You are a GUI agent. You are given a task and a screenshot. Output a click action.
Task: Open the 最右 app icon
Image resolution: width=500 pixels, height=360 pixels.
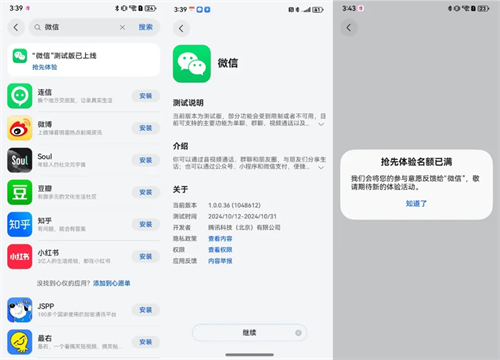(x=20, y=342)
